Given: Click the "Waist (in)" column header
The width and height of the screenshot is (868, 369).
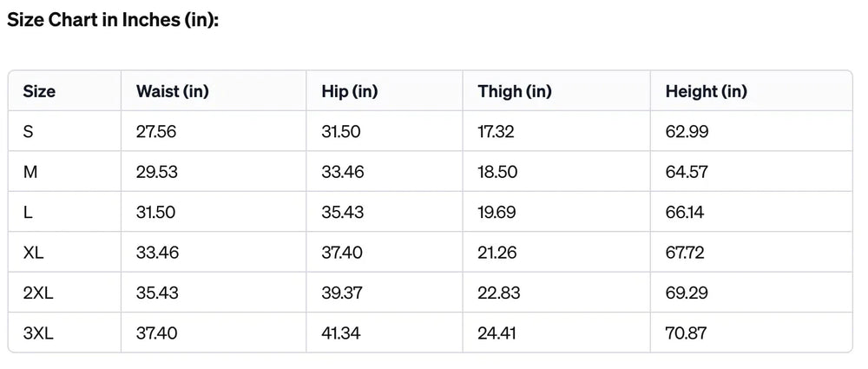Looking at the screenshot, I should coord(173,91).
